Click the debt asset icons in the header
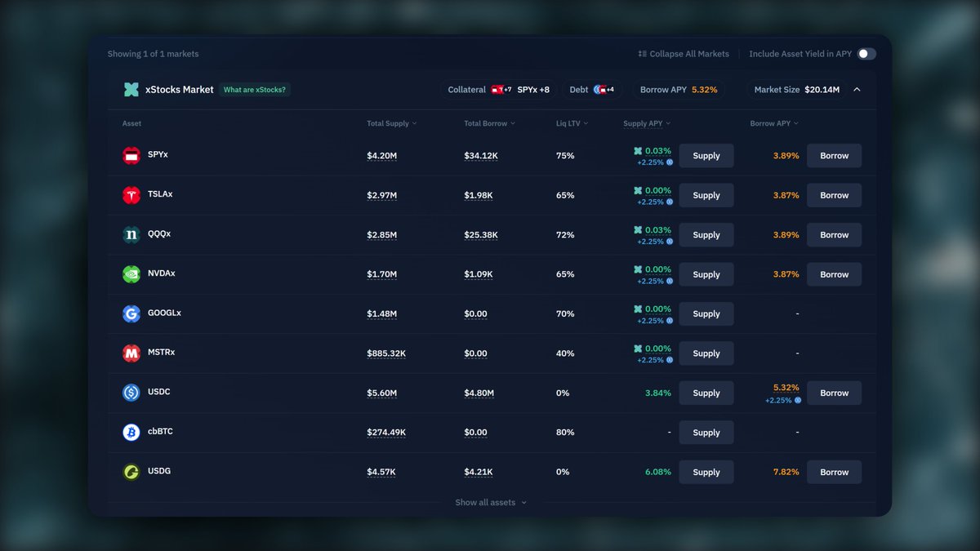This screenshot has width=980, height=551. coord(604,90)
